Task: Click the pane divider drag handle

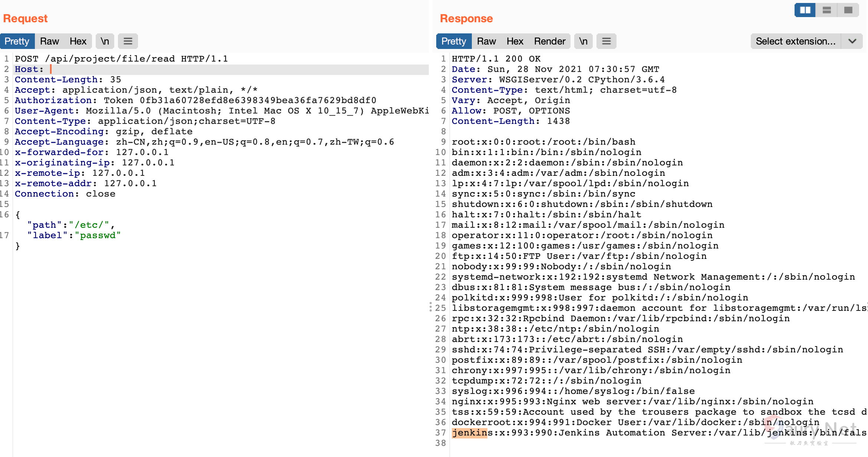Action: coord(430,307)
